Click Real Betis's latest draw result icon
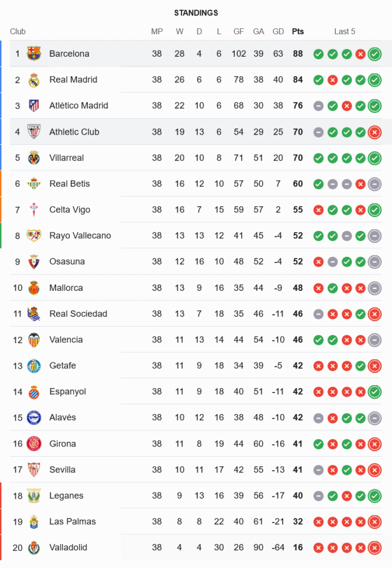 [374, 184]
